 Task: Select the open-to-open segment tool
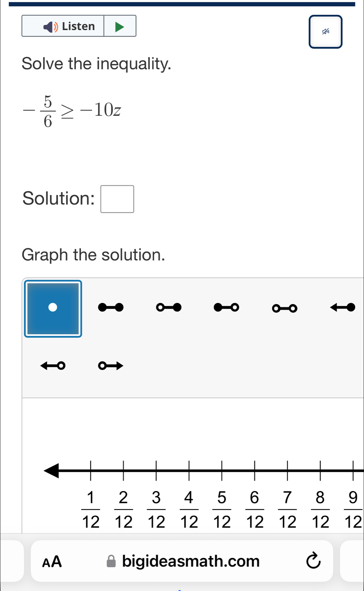tap(284, 308)
